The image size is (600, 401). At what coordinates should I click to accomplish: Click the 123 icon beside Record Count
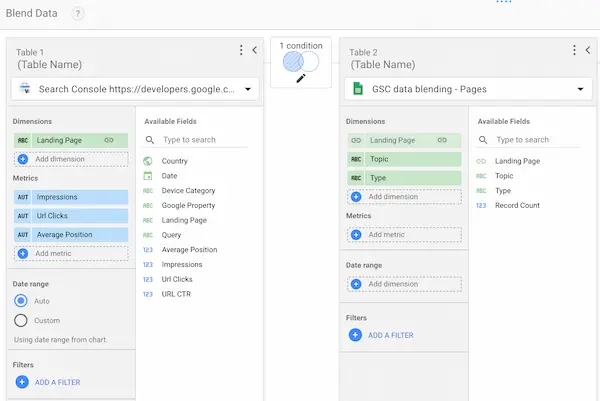481,205
